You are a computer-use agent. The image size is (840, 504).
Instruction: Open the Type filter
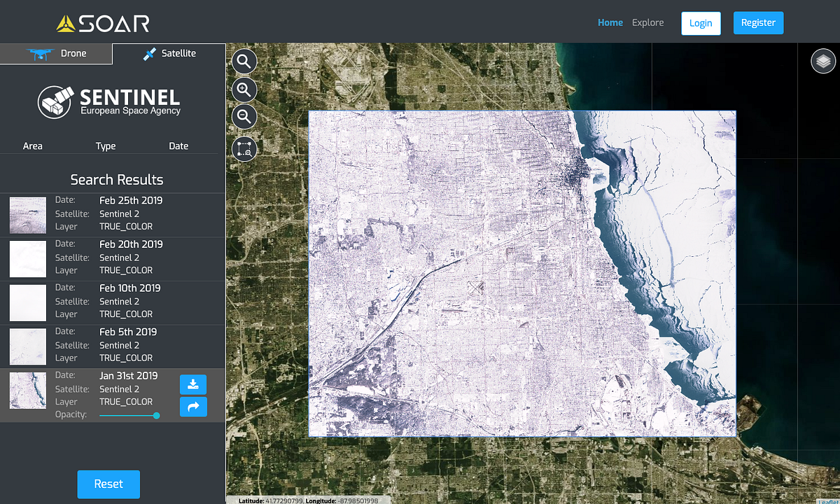[x=106, y=146]
